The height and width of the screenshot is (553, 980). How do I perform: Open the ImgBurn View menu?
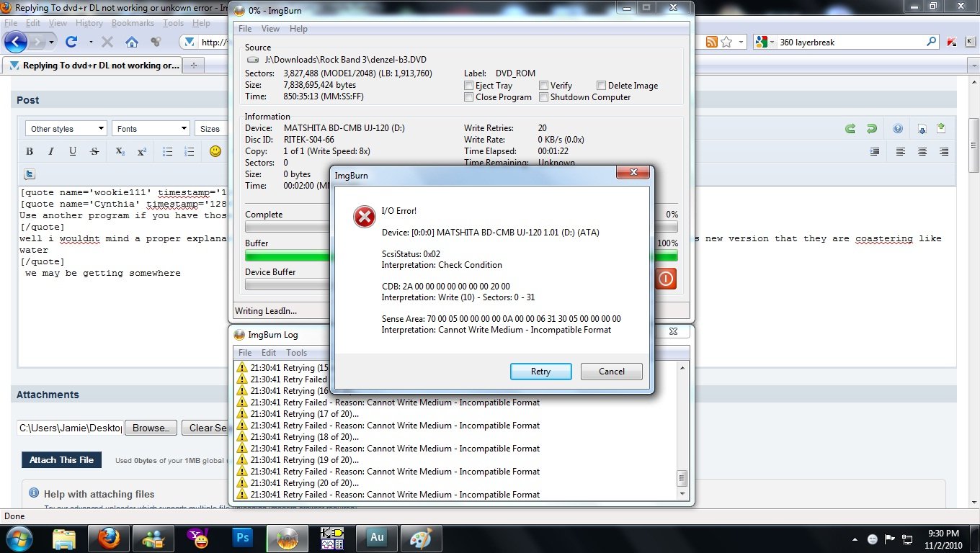pos(270,29)
